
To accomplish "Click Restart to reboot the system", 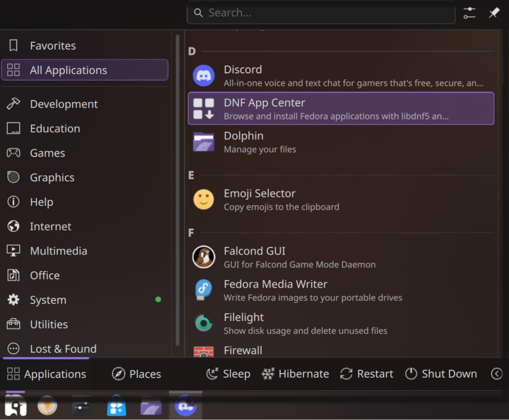I will 366,373.
